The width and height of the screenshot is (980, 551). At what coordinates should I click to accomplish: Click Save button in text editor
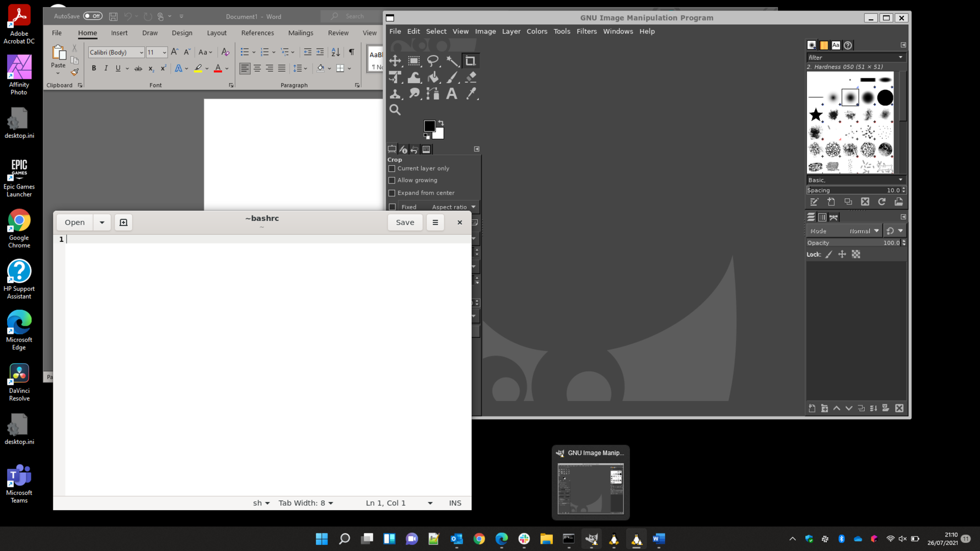[405, 222]
